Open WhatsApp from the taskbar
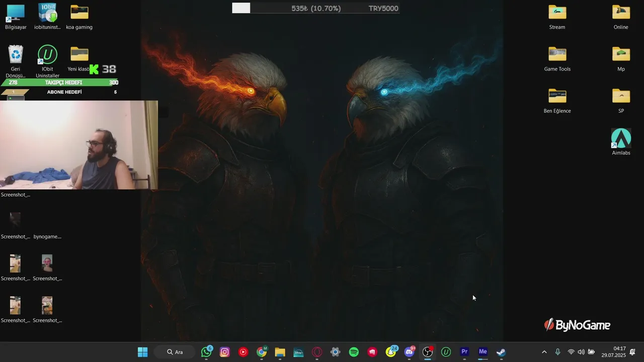The image size is (644, 362). (206, 352)
